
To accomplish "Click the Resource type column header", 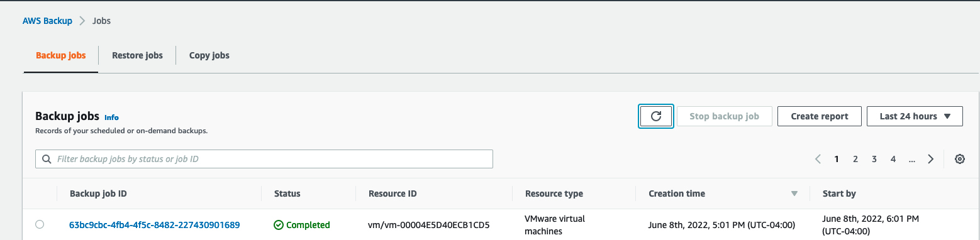I will (554, 194).
